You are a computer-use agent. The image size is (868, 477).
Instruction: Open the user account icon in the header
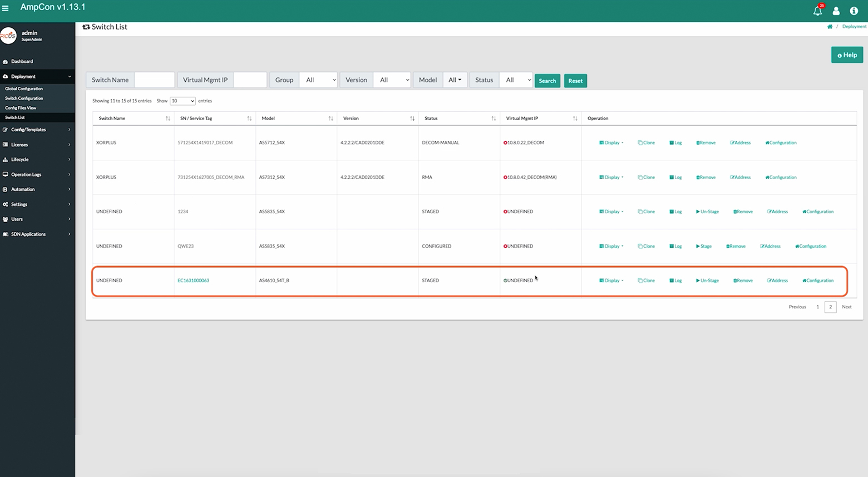(836, 11)
